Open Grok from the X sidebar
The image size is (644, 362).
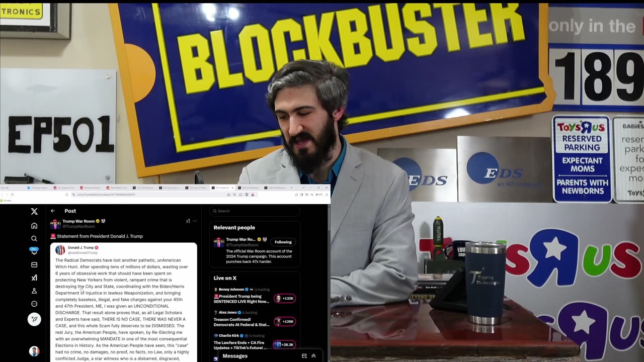pyautogui.click(x=34, y=278)
